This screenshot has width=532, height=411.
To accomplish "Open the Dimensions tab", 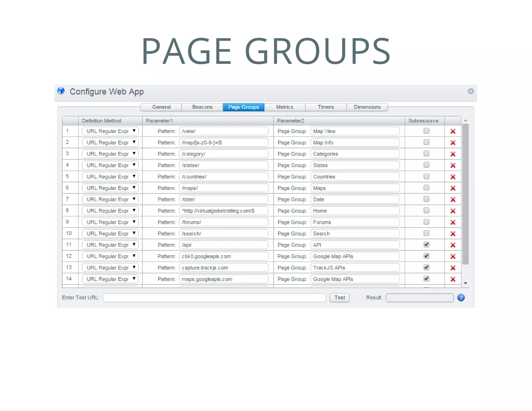I will [x=367, y=107].
